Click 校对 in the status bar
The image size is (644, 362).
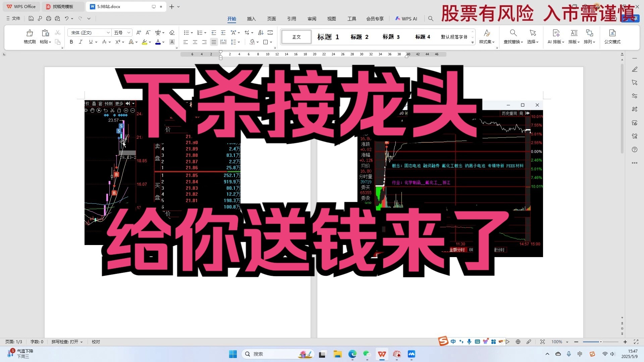[x=96, y=342]
